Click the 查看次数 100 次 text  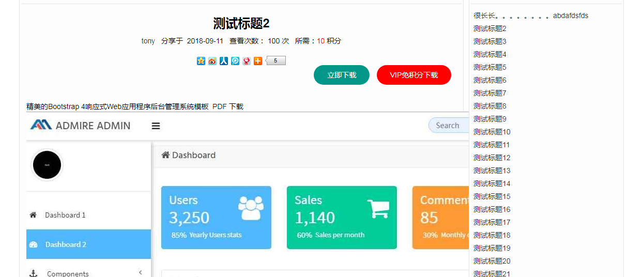[x=259, y=41]
